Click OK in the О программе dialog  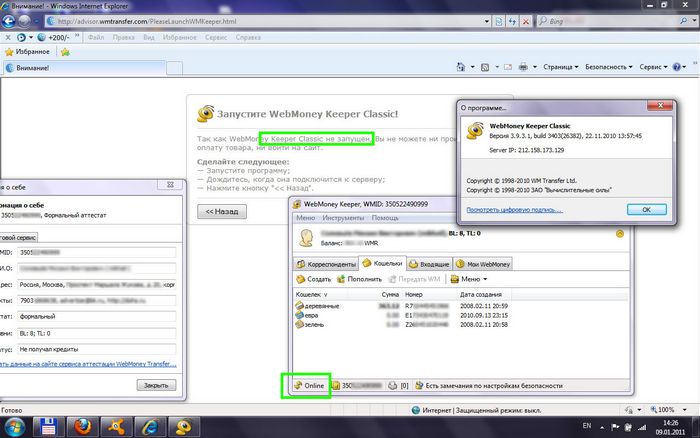(x=646, y=209)
